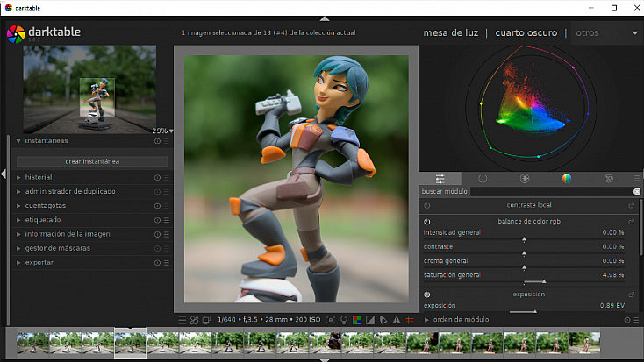Collapse the instantáneas panel
The image size is (644, 362).
pos(18,141)
